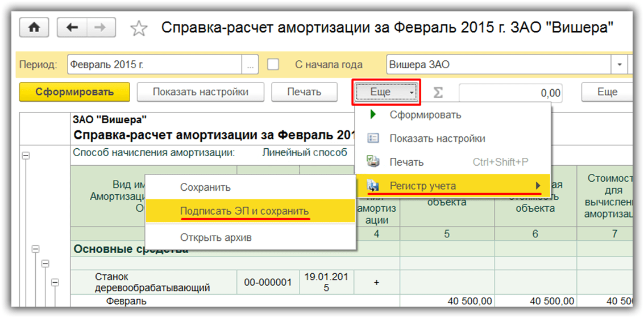
Task: Select Печать menu entry with printer icon
Action: [406, 162]
